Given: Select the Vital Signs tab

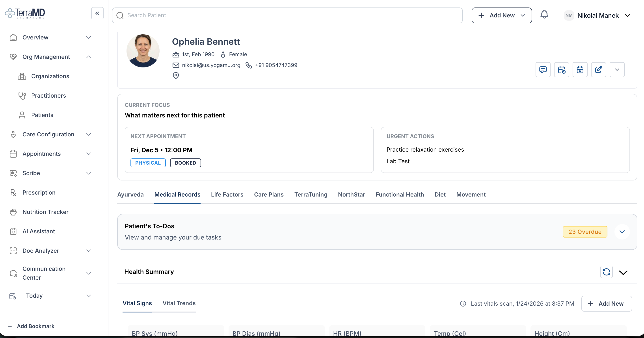Looking at the screenshot, I should tap(137, 303).
